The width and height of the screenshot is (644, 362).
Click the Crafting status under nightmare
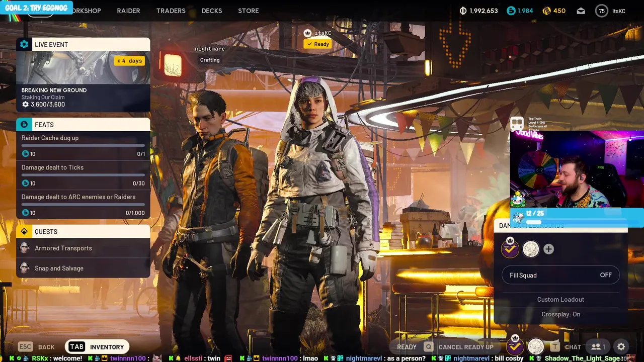210,60
